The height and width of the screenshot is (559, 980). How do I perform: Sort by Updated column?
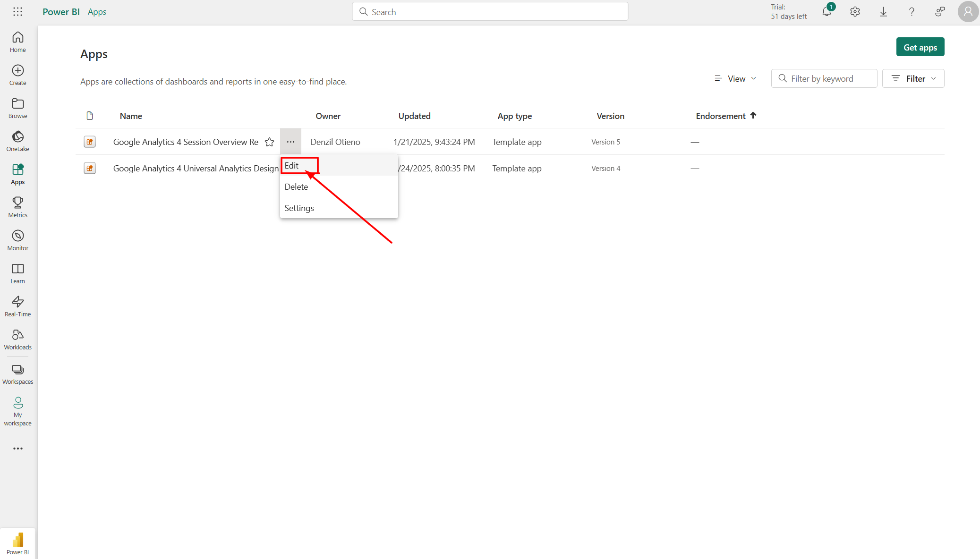[414, 116]
